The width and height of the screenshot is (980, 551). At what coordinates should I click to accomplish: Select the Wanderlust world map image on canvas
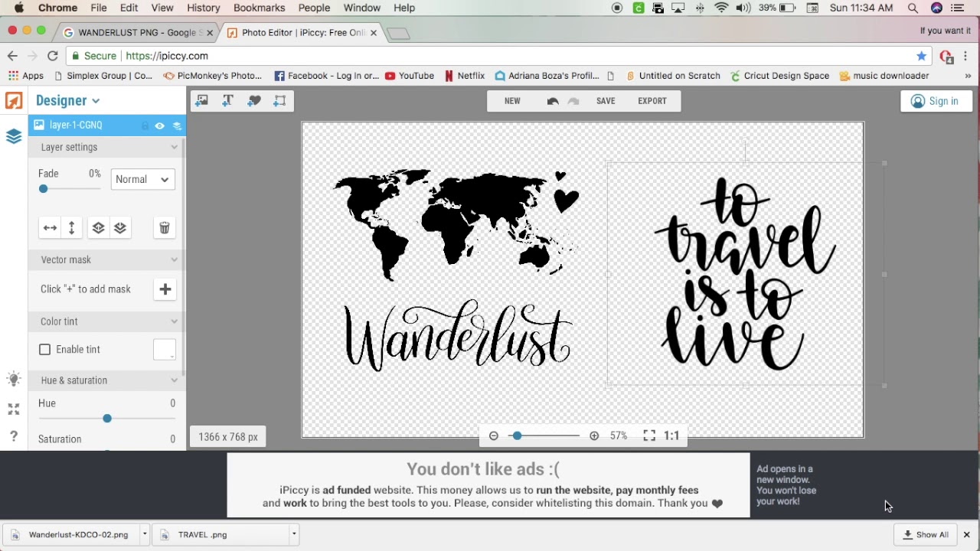[x=455, y=269]
